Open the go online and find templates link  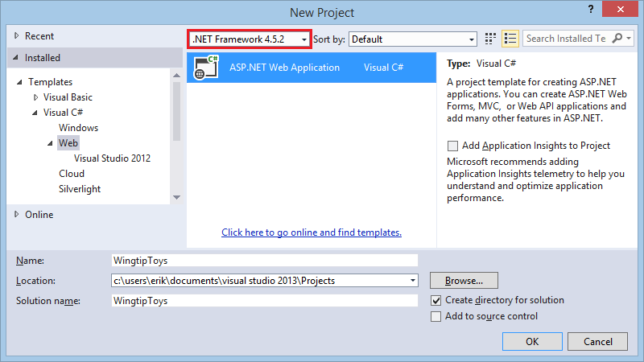(x=312, y=232)
